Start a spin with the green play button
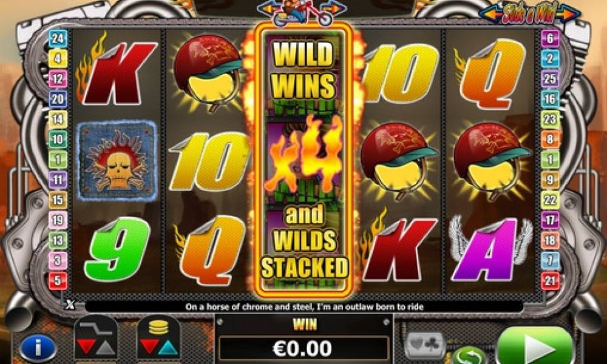Image resolution: width=607 pixels, height=364 pixels. pos(535,348)
